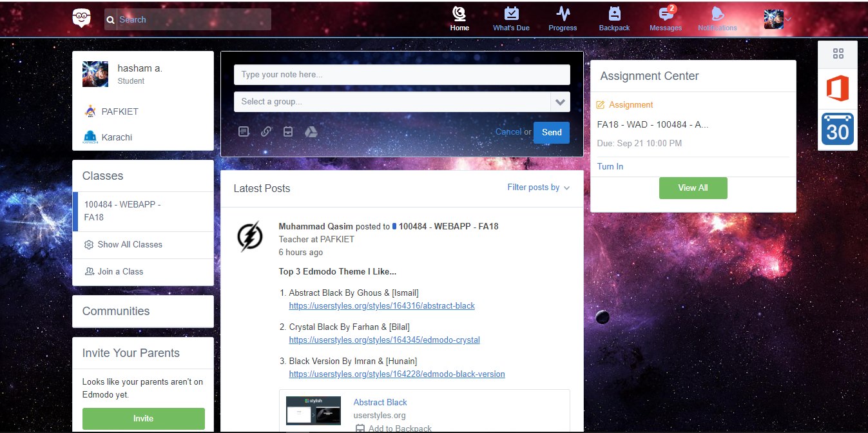Screen dimensions: 868x433
Task: Expand the profile account dropdown
Action: coord(786,19)
